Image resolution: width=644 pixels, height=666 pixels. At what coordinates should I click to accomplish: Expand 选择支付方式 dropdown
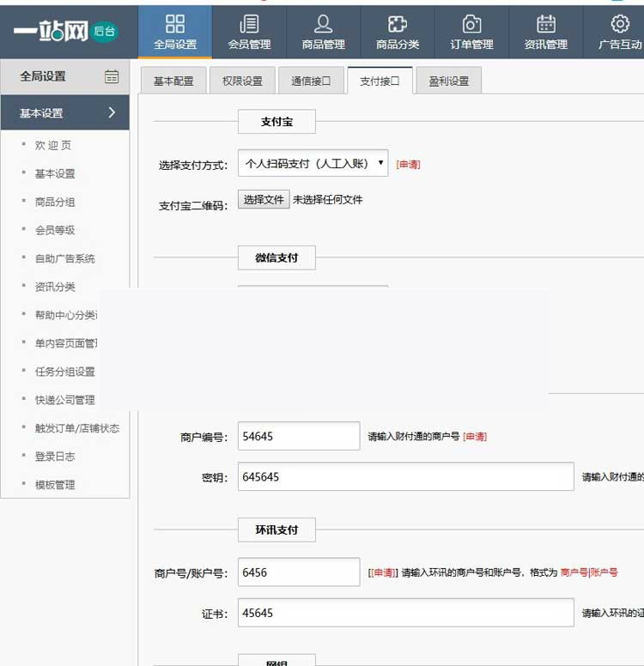[313, 163]
